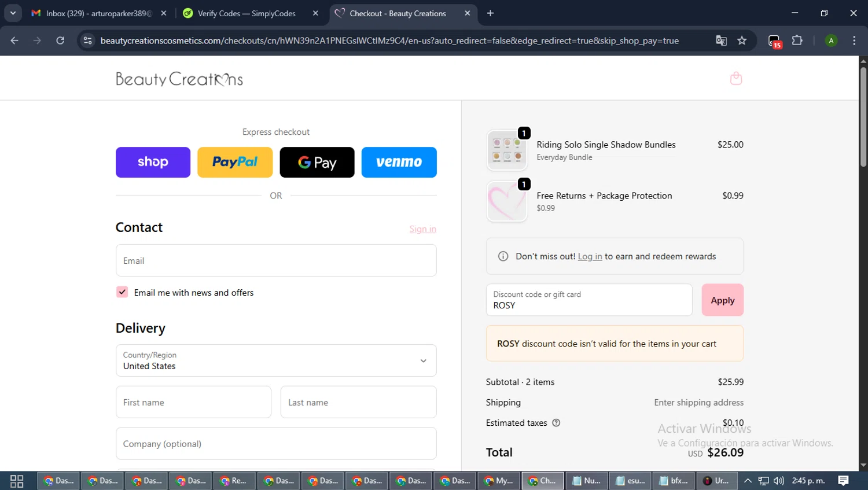Select Google Pay express checkout
The height and width of the screenshot is (490, 868).
(317, 162)
